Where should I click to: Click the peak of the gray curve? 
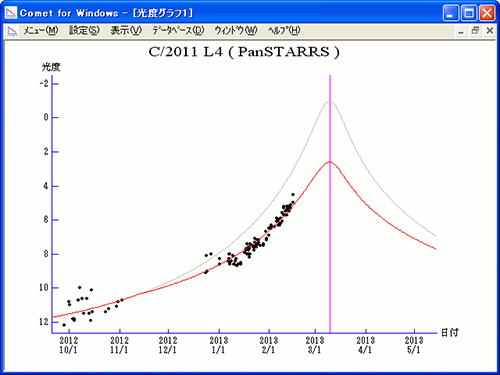tap(329, 101)
